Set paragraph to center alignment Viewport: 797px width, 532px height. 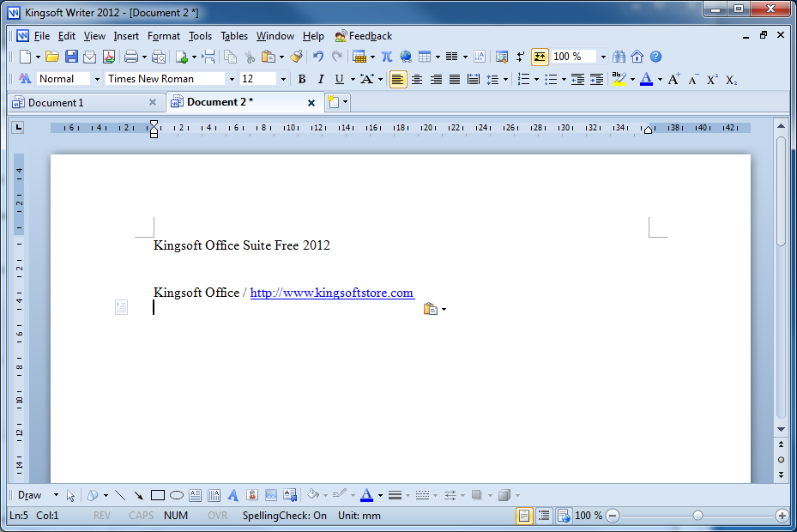[x=417, y=79]
